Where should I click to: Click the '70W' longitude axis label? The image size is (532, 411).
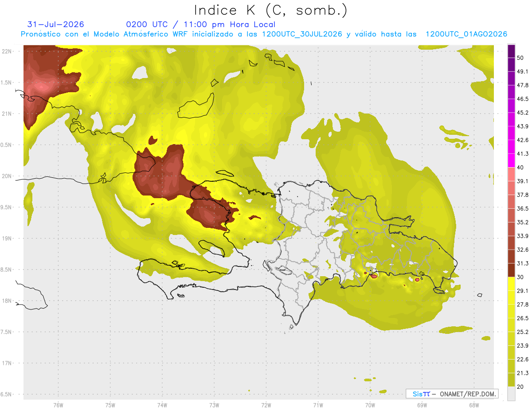pyautogui.click(x=370, y=405)
